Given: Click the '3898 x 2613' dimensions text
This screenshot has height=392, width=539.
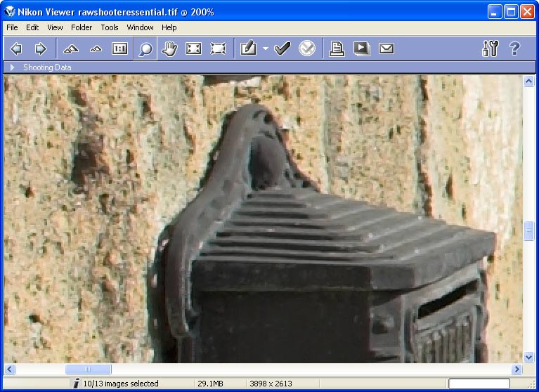Looking at the screenshot, I should (x=271, y=384).
